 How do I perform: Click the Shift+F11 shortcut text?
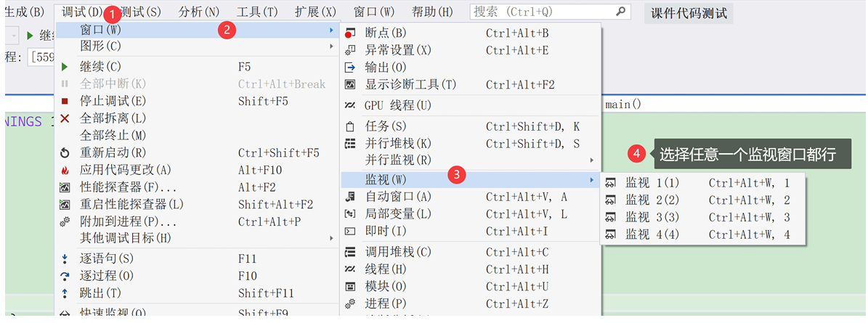(x=266, y=293)
